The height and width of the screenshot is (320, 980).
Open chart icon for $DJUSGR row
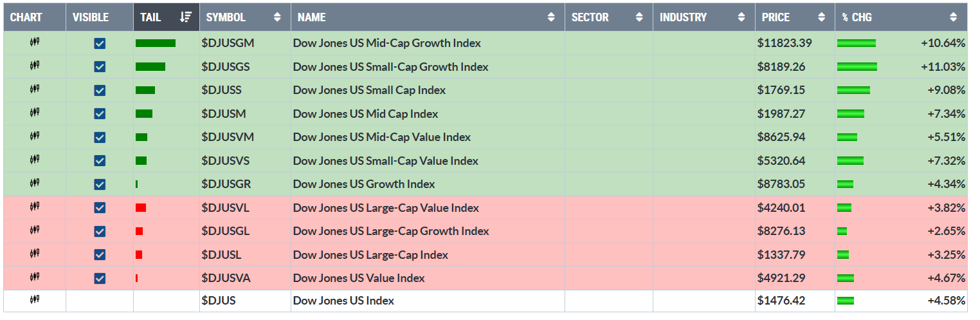click(35, 184)
